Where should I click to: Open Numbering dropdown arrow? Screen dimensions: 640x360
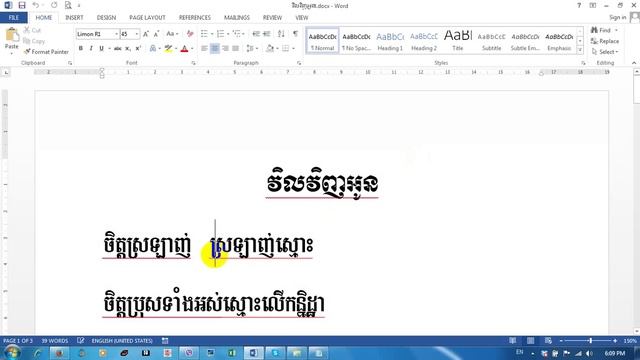pyautogui.click(x=228, y=34)
